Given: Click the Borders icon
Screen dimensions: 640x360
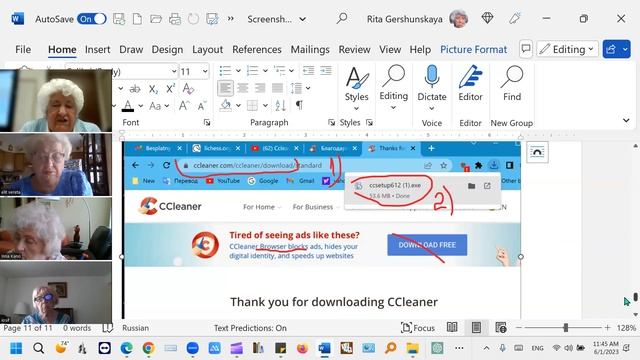Looking at the screenshot, I should (x=252, y=106).
